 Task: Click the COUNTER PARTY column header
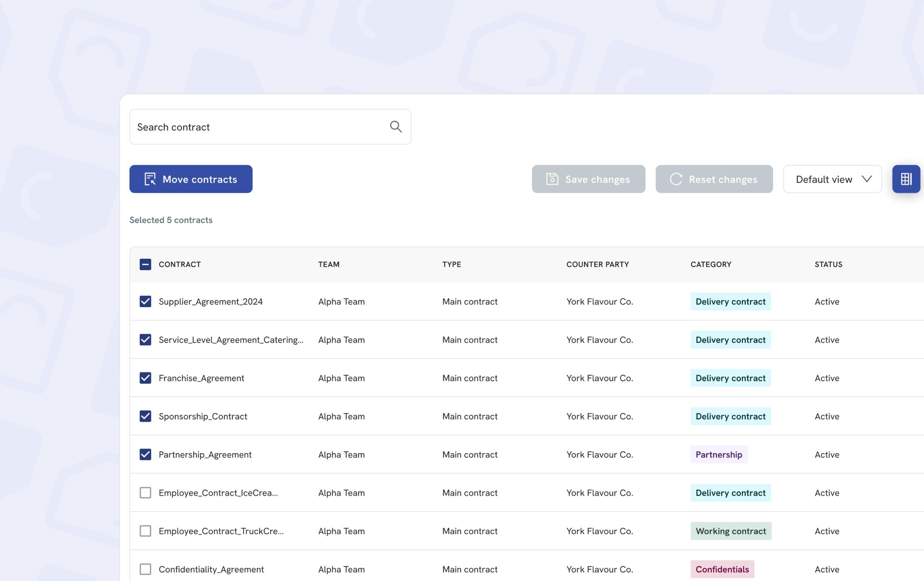pos(598,264)
